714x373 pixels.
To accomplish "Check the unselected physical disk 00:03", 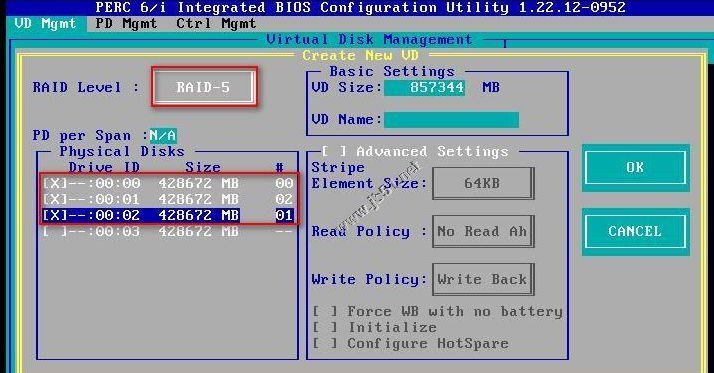I will (54, 231).
